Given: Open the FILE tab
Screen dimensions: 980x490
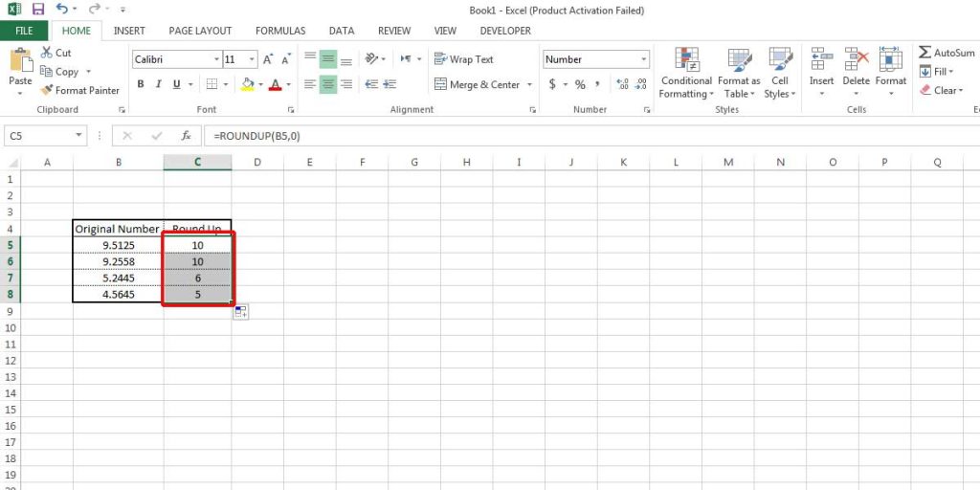Looking at the screenshot, I should [24, 31].
